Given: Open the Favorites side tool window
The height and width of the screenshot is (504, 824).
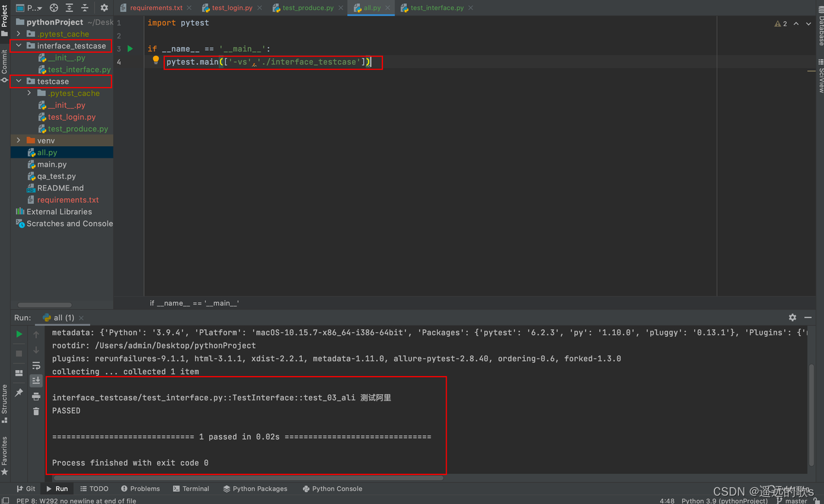Looking at the screenshot, I should [5, 455].
